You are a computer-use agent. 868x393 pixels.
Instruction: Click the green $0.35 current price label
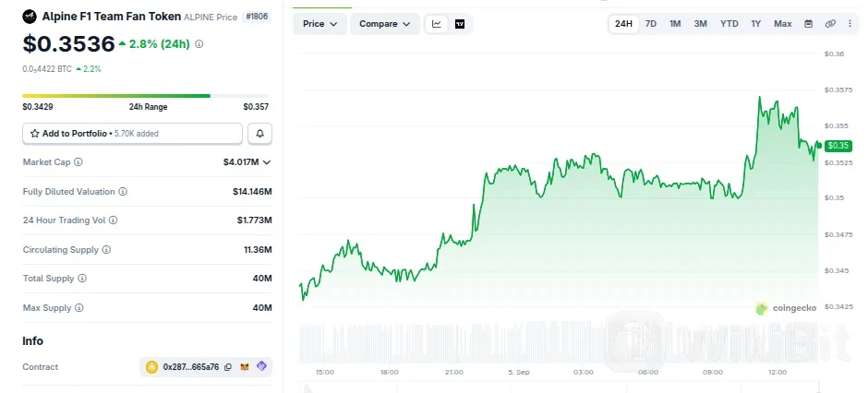(837, 146)
